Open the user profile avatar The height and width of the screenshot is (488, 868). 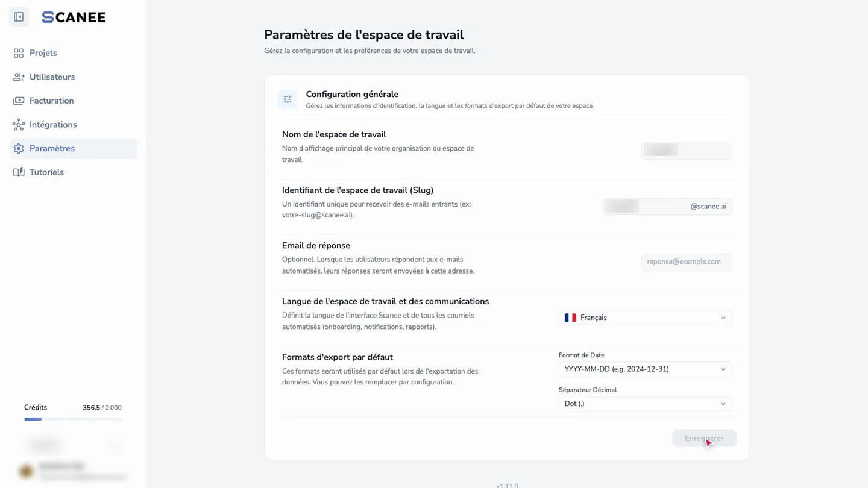pos(26,471)
